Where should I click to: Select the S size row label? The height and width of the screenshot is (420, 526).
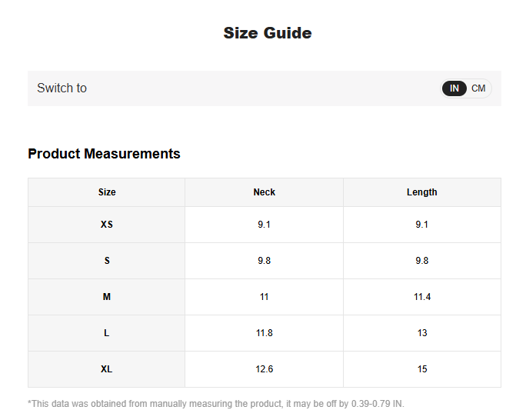(107, 261)
